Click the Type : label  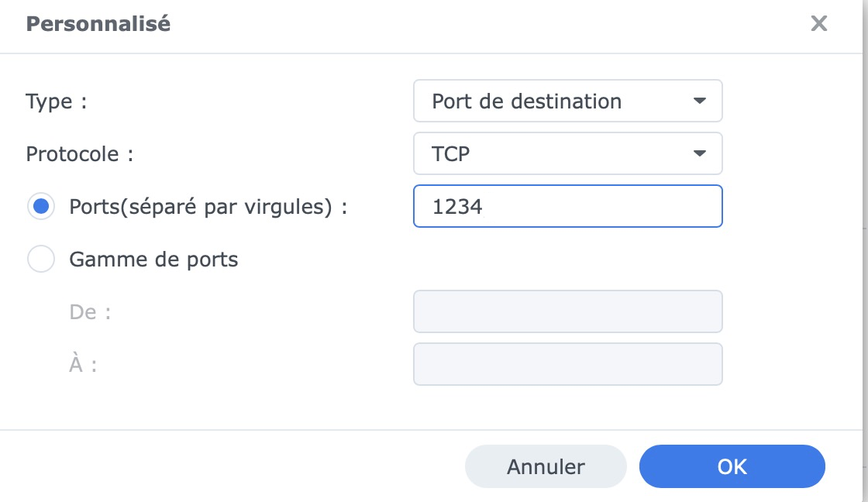point(57,101)
